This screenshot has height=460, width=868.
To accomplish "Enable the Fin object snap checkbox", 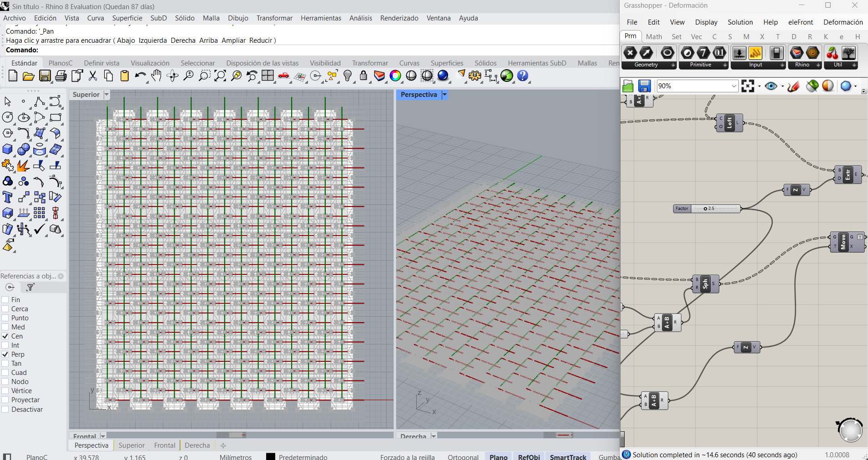I will (x=5, y=300).
